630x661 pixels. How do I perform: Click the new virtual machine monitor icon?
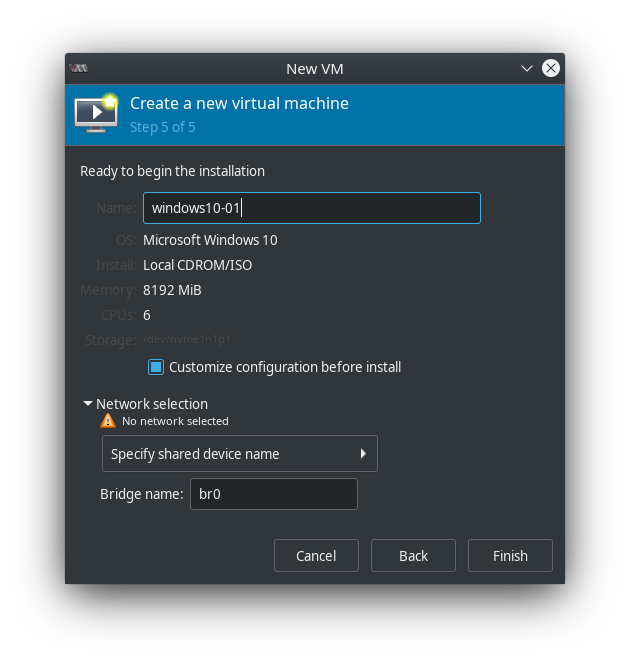point(97,113)
